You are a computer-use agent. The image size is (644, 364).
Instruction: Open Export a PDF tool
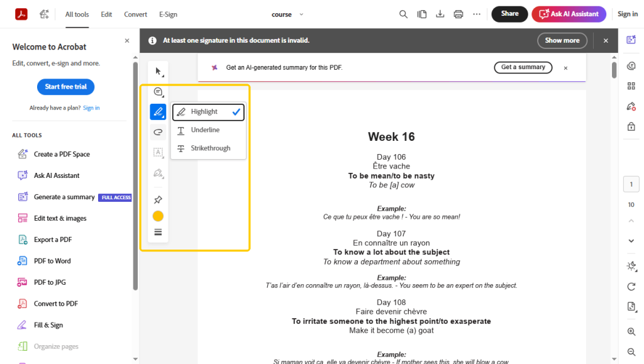tap(45, 240)
